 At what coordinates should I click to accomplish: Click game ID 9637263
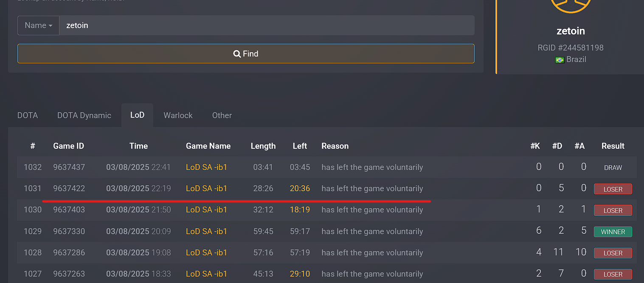tap(69, 274)
